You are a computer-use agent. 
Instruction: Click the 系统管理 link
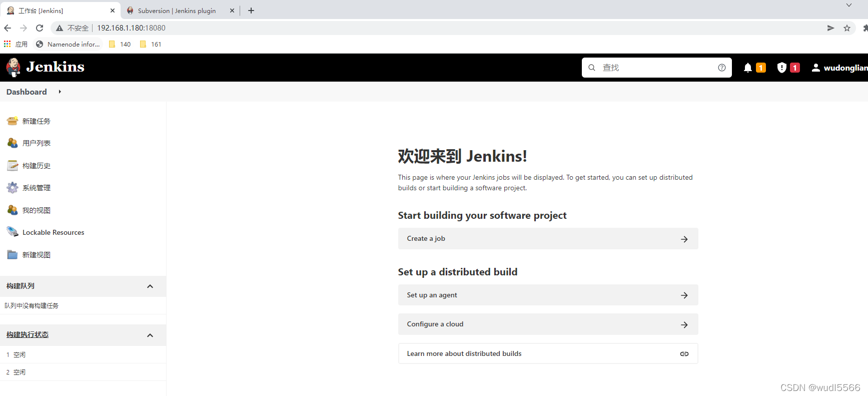(x=37, y=188)
